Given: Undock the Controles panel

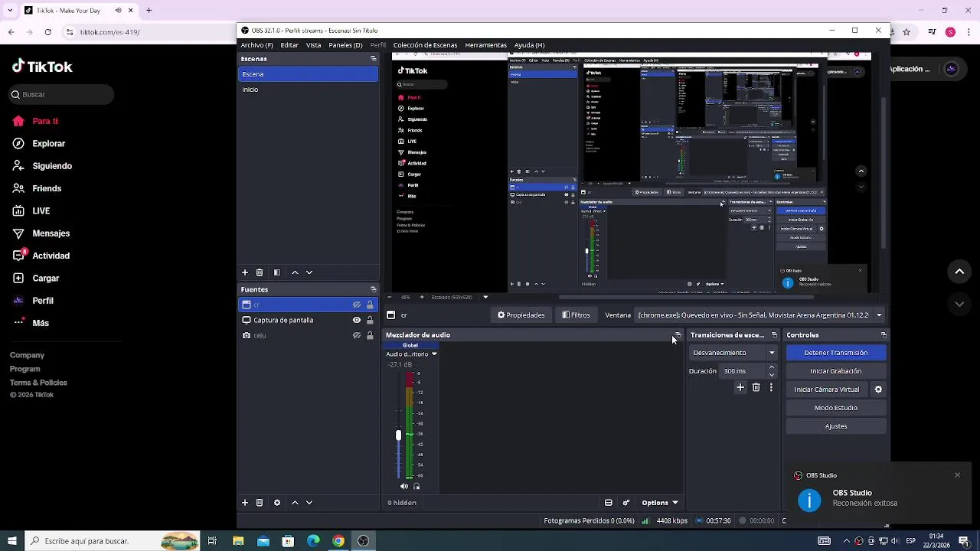Looking at the screenshot, I should [x=884, y=335].
